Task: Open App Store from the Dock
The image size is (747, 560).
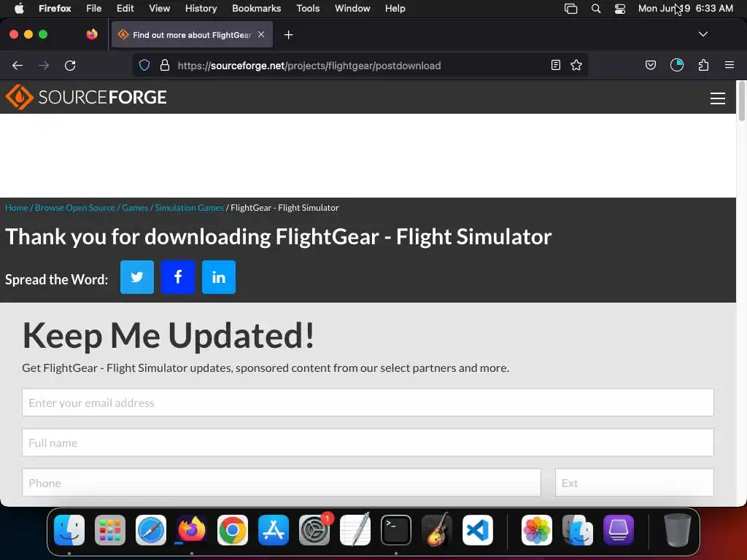Action: (x=274, y=530)
